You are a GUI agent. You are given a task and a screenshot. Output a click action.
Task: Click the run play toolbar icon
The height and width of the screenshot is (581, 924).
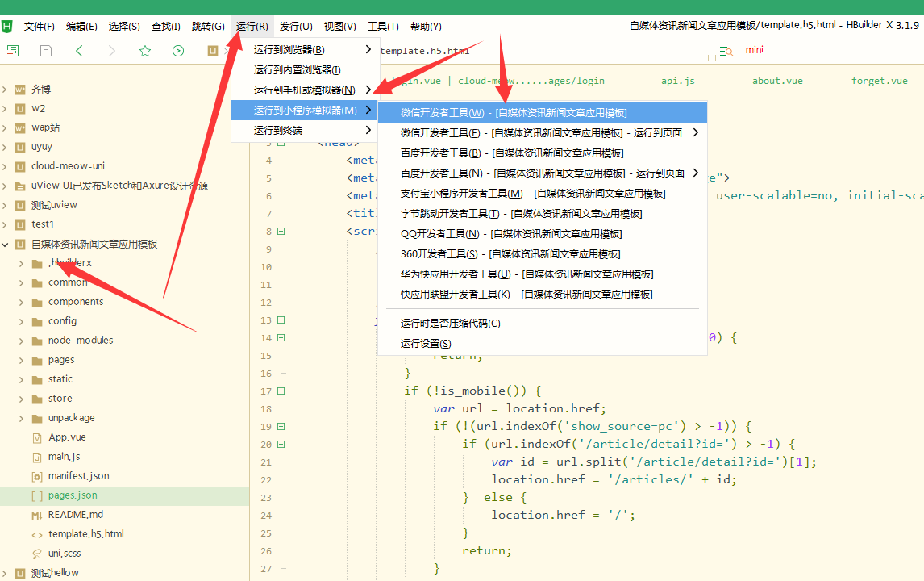[178, 51]
